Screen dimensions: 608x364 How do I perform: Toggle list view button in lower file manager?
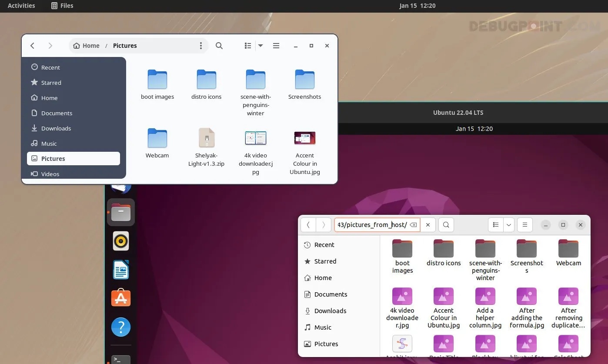pos(495,225)
